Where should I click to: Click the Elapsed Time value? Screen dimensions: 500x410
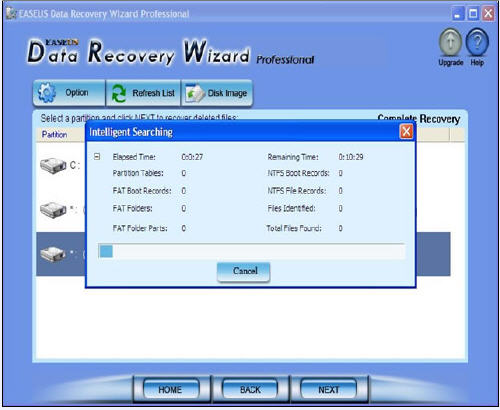tap(192, 157)
